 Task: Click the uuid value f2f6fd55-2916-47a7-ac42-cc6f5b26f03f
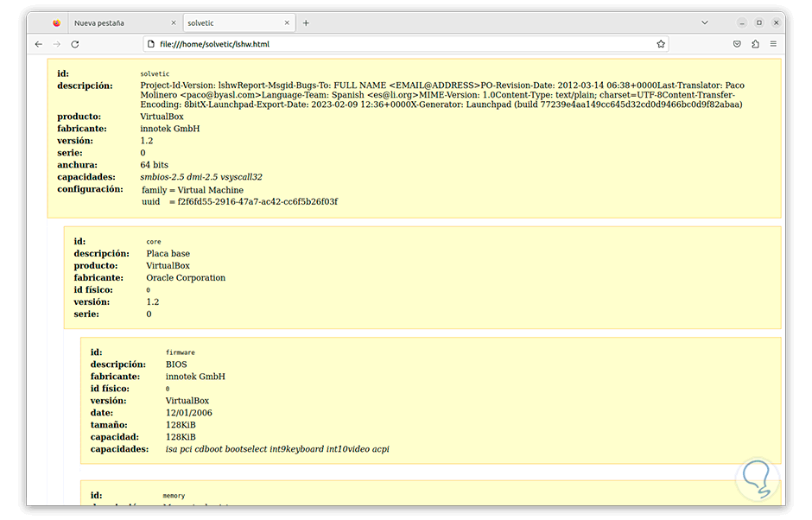pyautogui.click(x=257, y=201)
